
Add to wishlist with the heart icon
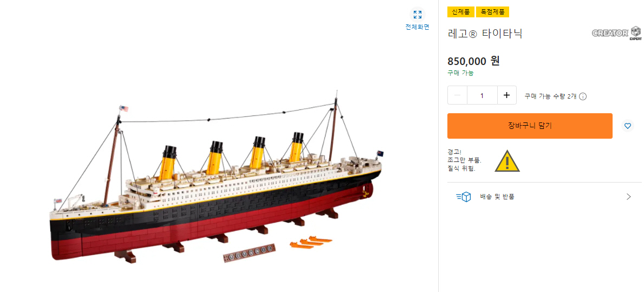click(628, 126)
